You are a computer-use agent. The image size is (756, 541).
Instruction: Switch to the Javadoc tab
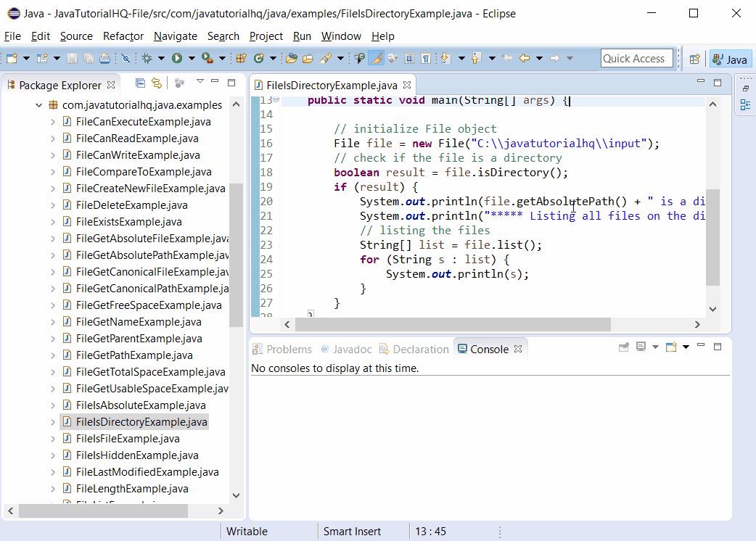pos(347,350)
